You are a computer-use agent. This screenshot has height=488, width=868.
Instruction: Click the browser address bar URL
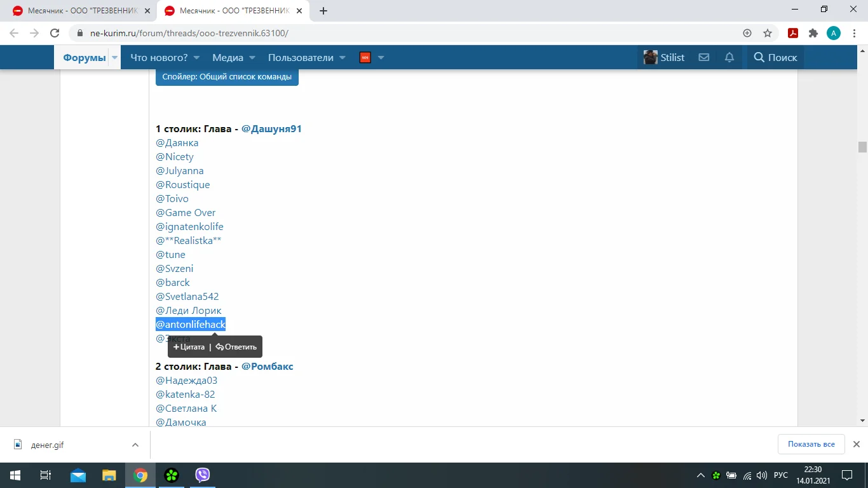pyautogui.click(x=189, y=33)
